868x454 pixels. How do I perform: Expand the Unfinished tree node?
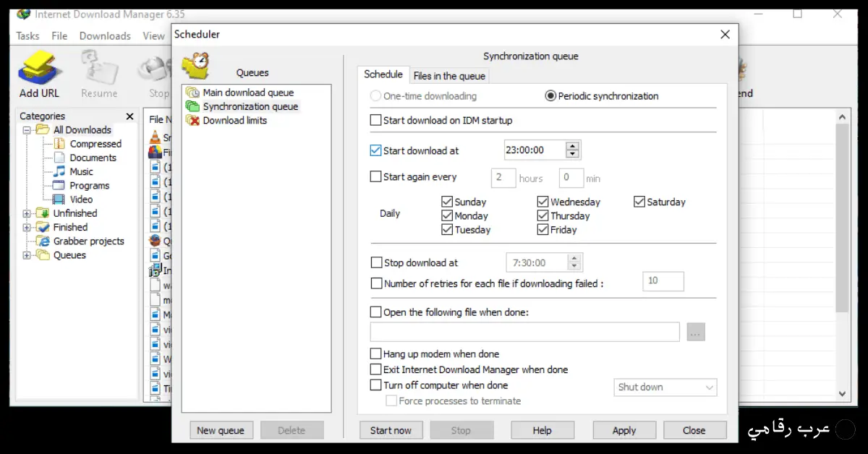point(27,214)
